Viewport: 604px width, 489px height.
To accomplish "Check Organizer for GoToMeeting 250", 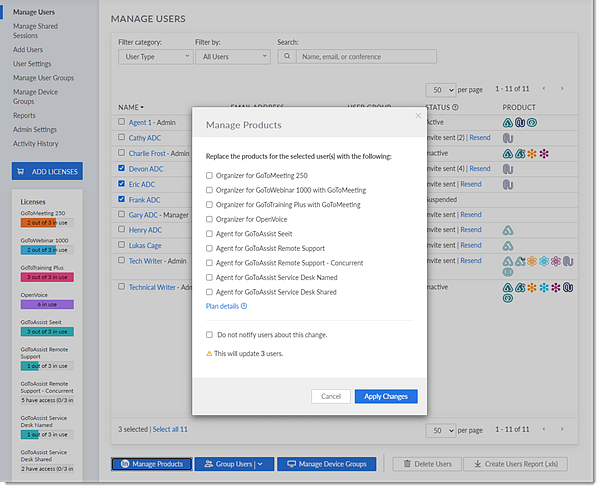I will [x=209, y=175].
